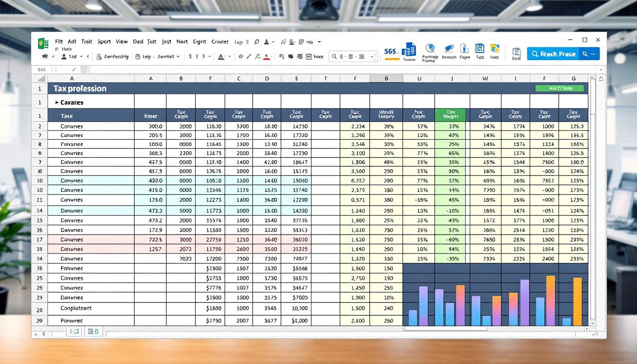637x364 pixels.
Task: Open the search options beside Ftach Prase
Action: point(588,54)
